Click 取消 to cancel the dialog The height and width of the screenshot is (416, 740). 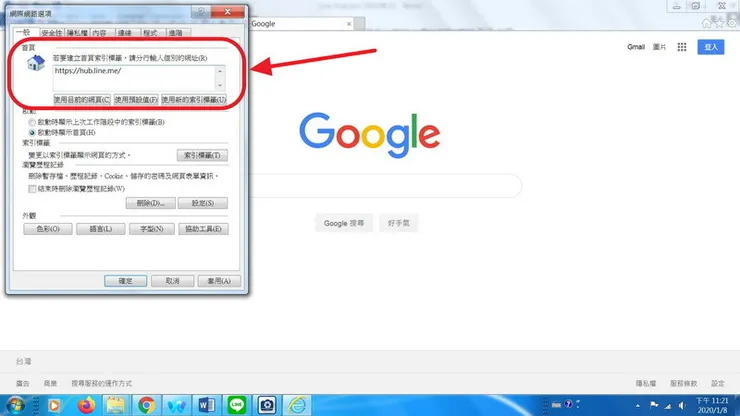[172, 281]
